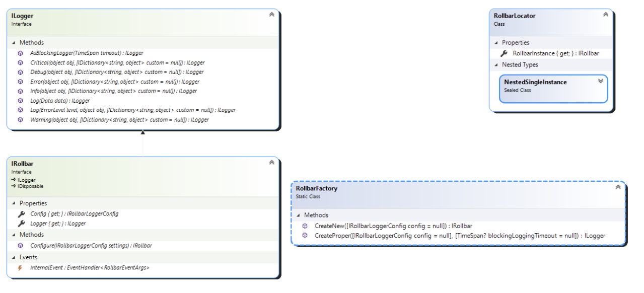Image resolution: width=644 pixels, height=293 pixels.
Task: Select the InternalEvent : EventHandler text
Action: (x=90, y=268)
